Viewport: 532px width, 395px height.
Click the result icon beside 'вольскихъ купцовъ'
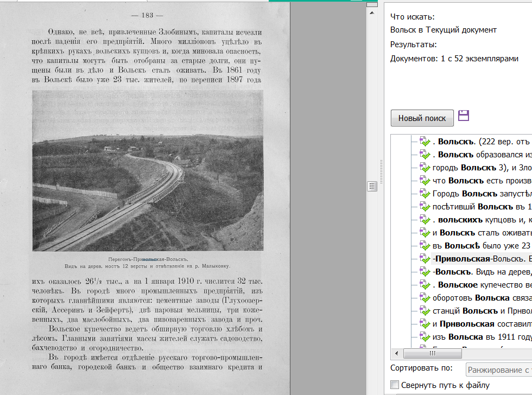coord(425,220)
